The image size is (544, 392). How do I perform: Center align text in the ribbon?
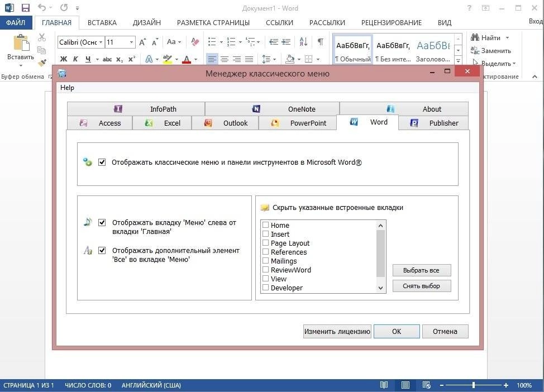(225, 59)
